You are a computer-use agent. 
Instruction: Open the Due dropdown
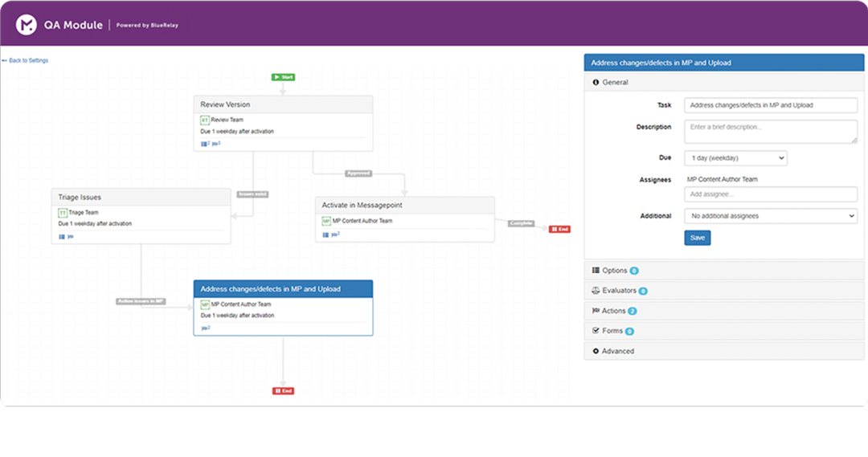735,157
